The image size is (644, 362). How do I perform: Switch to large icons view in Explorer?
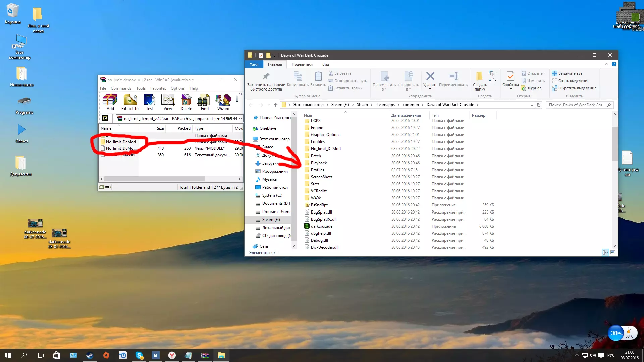613,252
